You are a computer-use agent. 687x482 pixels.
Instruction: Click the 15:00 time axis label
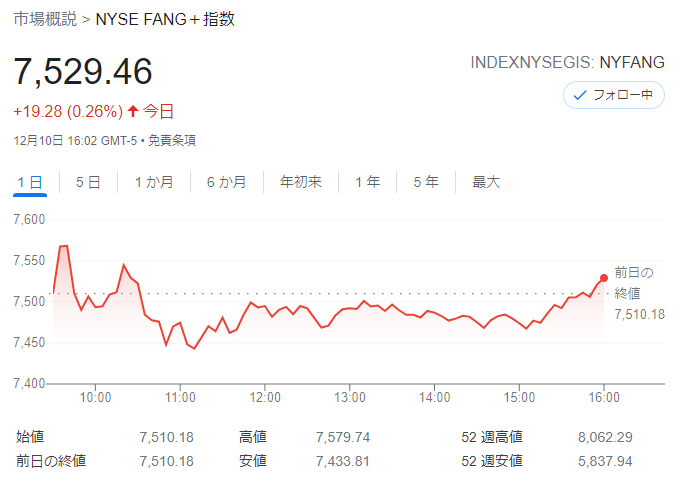[519, 397]
